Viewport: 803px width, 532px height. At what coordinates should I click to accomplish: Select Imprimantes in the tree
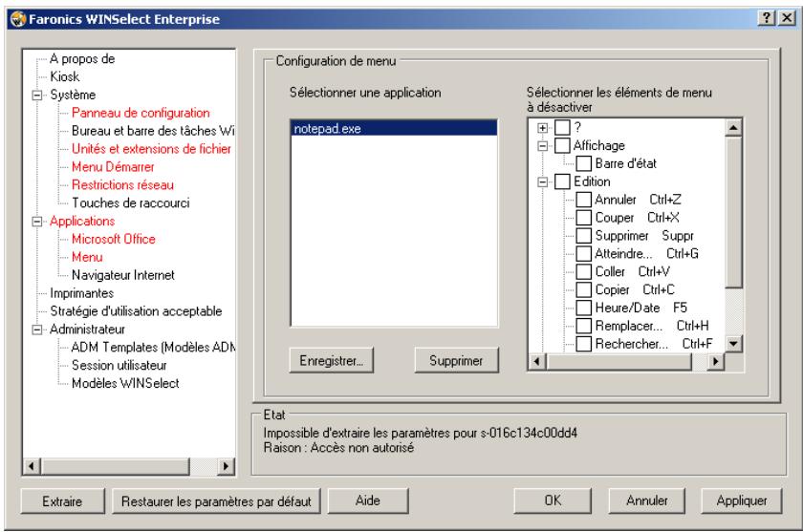(x=81, y=293)
